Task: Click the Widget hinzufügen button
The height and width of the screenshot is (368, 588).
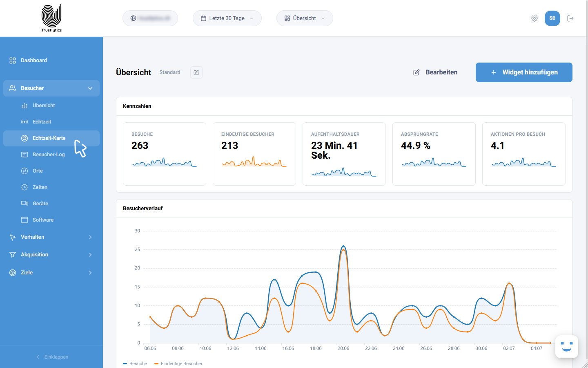Action: point(524,72)
